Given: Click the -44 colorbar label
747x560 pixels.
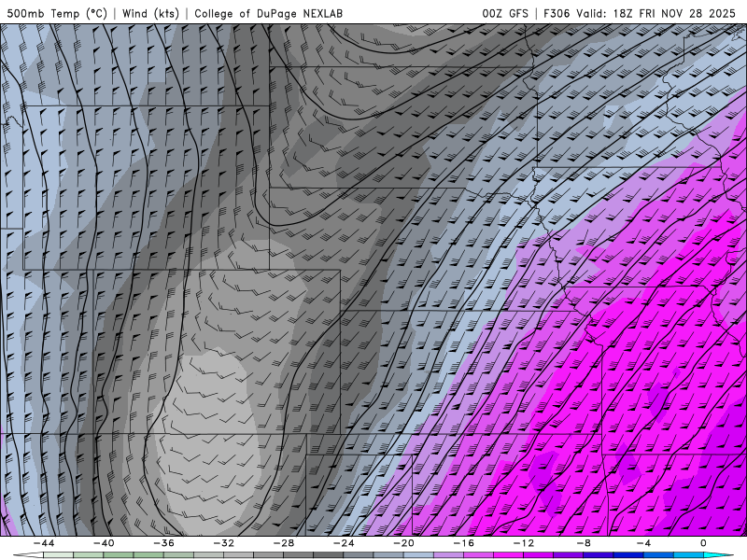Looking at the screenshot, I should click(x=44, y=543).
